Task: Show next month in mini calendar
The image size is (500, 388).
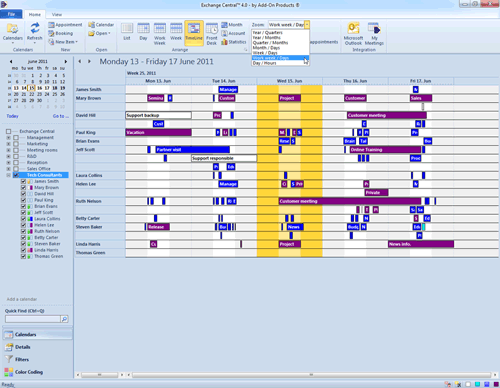Action: point(66,62)
